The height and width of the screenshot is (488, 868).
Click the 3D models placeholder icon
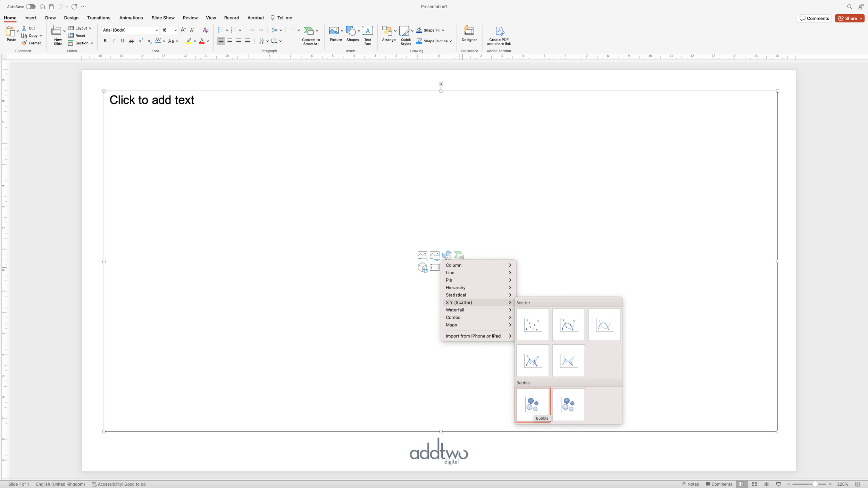point(422,268)
